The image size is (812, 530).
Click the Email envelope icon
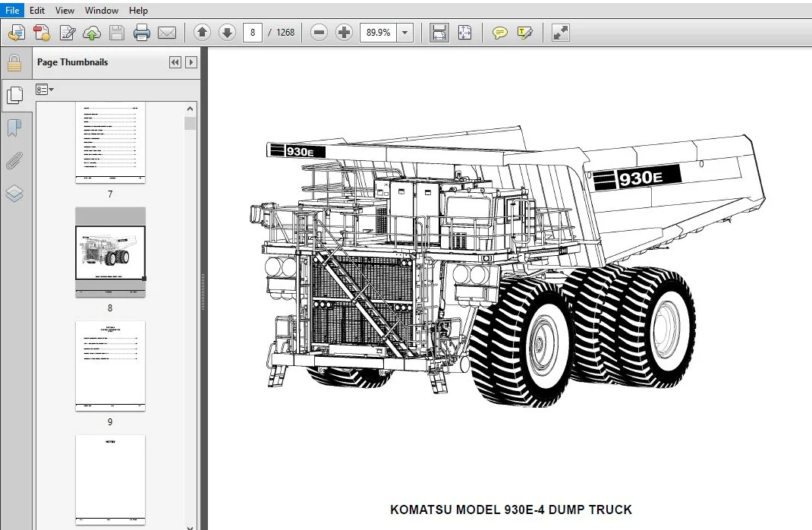167,33
